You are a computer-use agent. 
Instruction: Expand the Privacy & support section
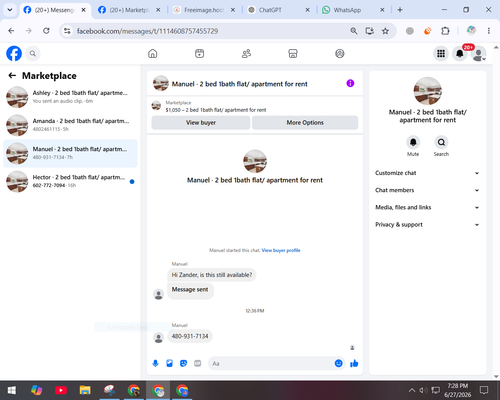coord(427,225)
